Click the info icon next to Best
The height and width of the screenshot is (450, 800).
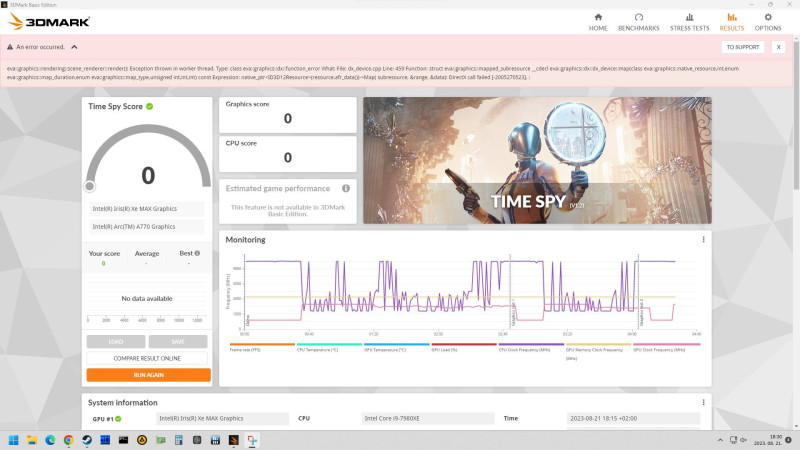[x=197, y=253]
